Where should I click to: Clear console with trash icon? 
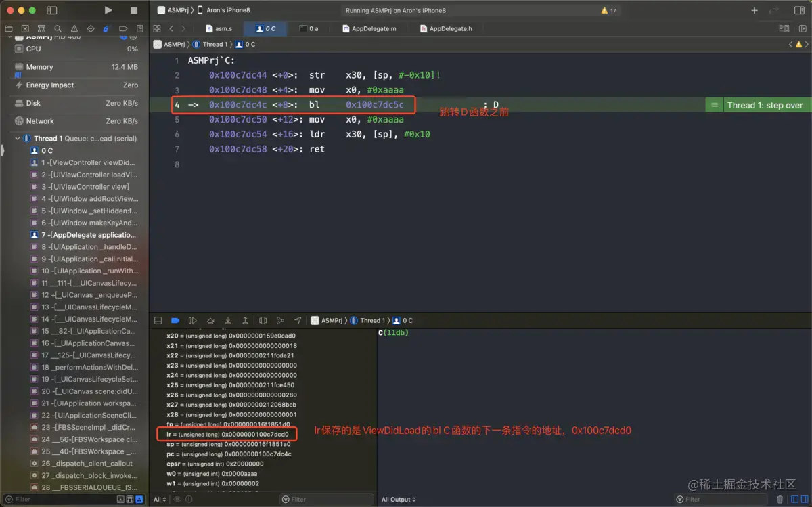pos(780,500)
